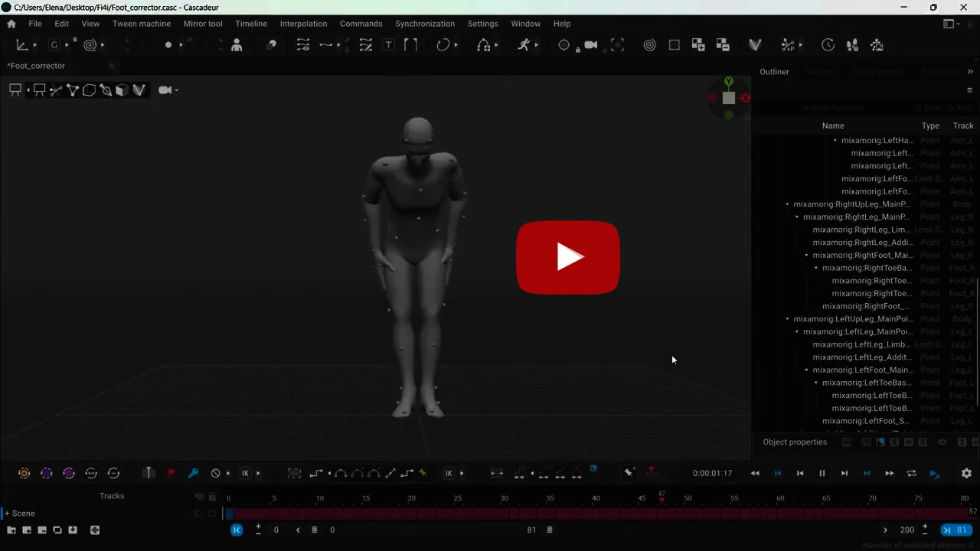Open the Mirror tool menu
The width and height of the screenshot is (980, 551).
tap(203, 24)
